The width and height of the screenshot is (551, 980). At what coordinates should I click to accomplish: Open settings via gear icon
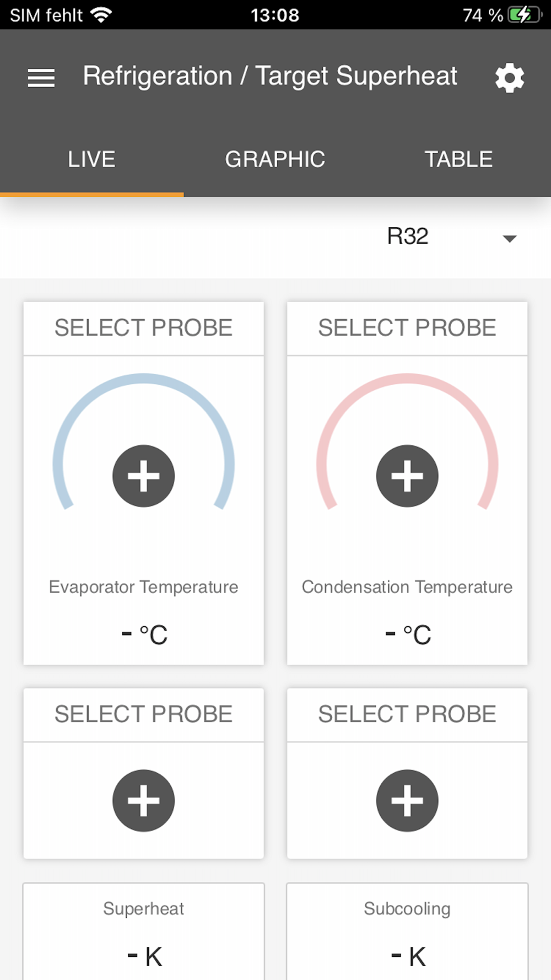click(510, 78)
